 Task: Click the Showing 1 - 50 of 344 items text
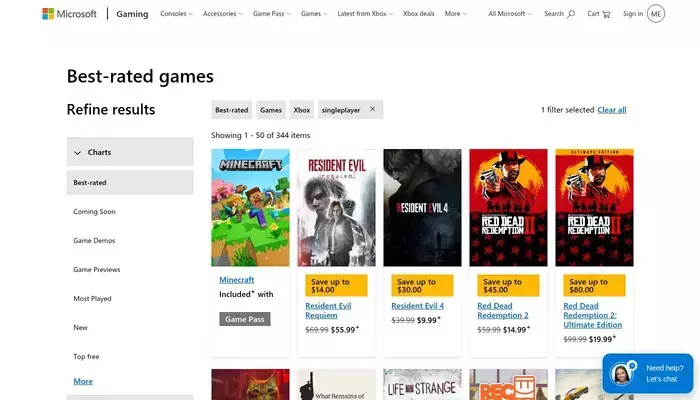tap(261, 135)
